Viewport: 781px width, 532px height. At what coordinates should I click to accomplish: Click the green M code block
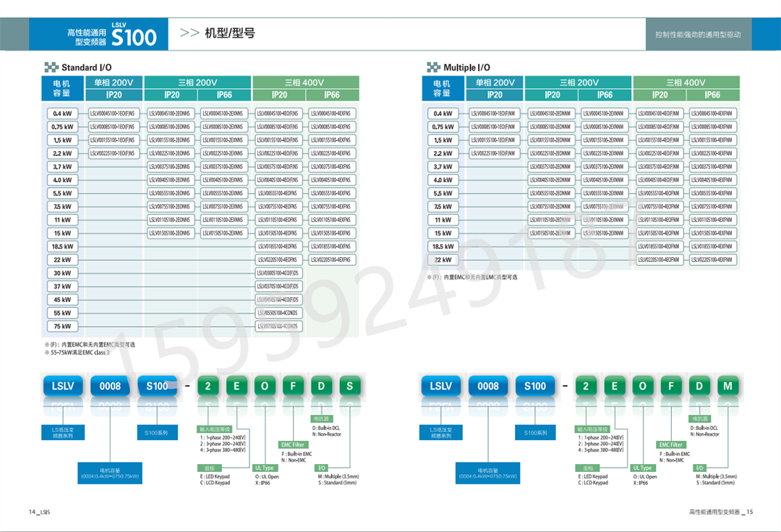(x=727, y=386)
